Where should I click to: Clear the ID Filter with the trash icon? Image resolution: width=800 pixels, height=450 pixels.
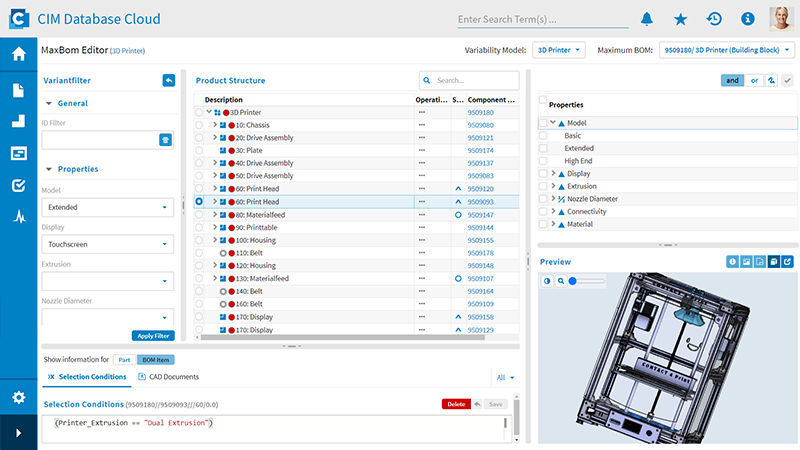tap(166, 141)
